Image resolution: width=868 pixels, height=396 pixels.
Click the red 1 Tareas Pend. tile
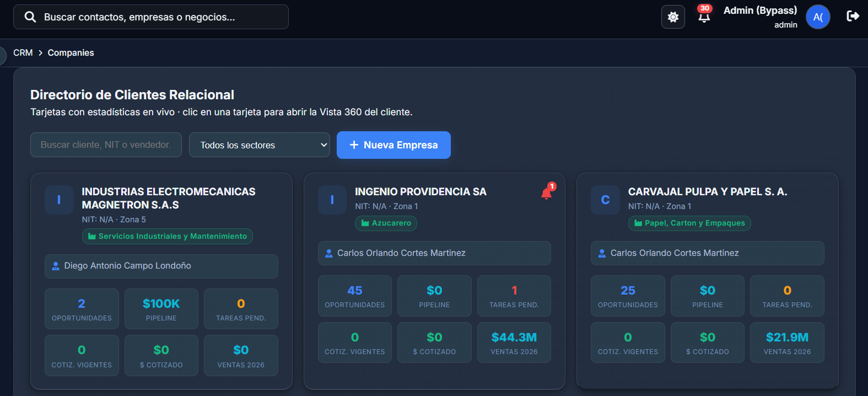coord(514,296)
